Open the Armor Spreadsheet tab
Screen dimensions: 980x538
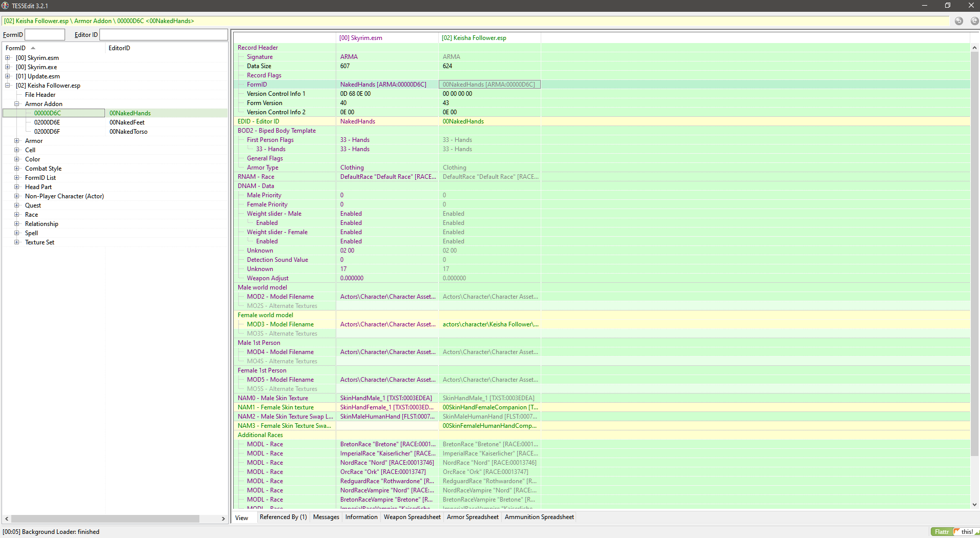point(473,517)
